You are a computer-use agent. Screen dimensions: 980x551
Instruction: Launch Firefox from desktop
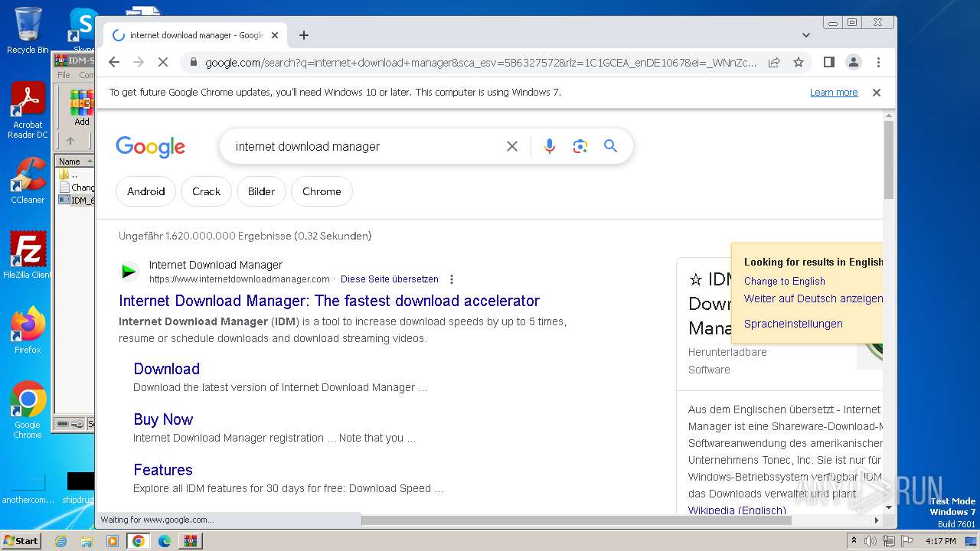(x=28, y=330)
